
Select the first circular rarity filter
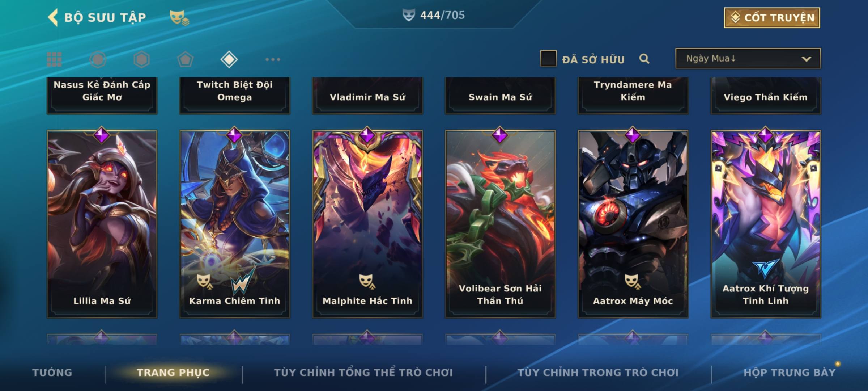(x=98, y=59)
